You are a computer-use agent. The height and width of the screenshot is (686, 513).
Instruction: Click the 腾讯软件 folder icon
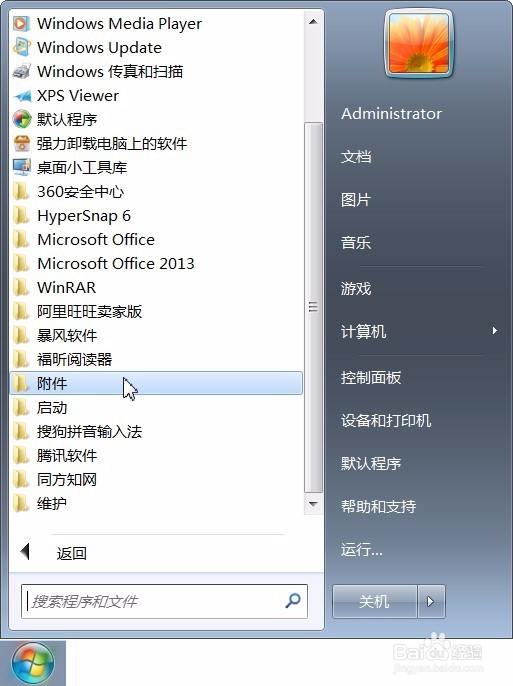pyautogui.click(x=21, y=456)
